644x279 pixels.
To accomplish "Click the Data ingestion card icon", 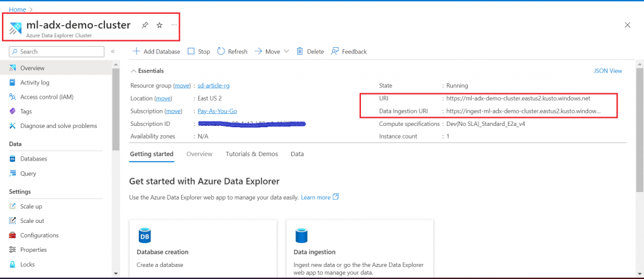I will coord(301,236).
